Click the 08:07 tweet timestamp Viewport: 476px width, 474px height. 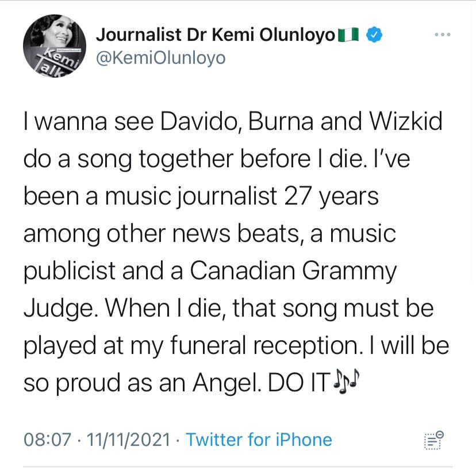click(48, 440)
